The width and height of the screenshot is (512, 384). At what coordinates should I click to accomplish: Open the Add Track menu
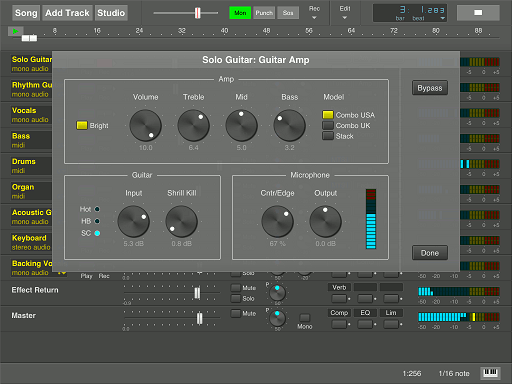click(x=67, y=13)
